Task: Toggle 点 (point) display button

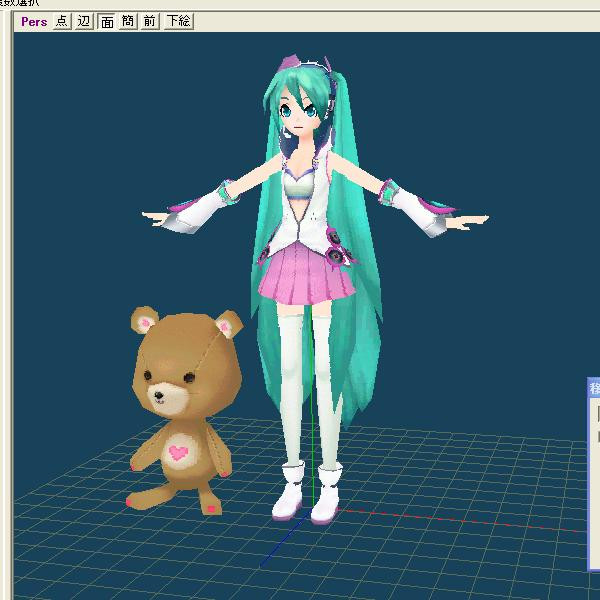Action: coord(62,21)
